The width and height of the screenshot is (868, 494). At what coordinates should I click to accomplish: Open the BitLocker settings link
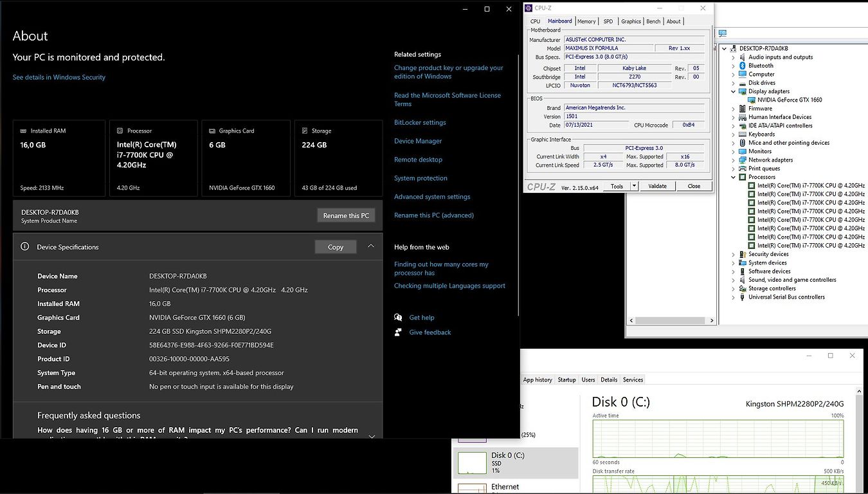click(420, 122)
